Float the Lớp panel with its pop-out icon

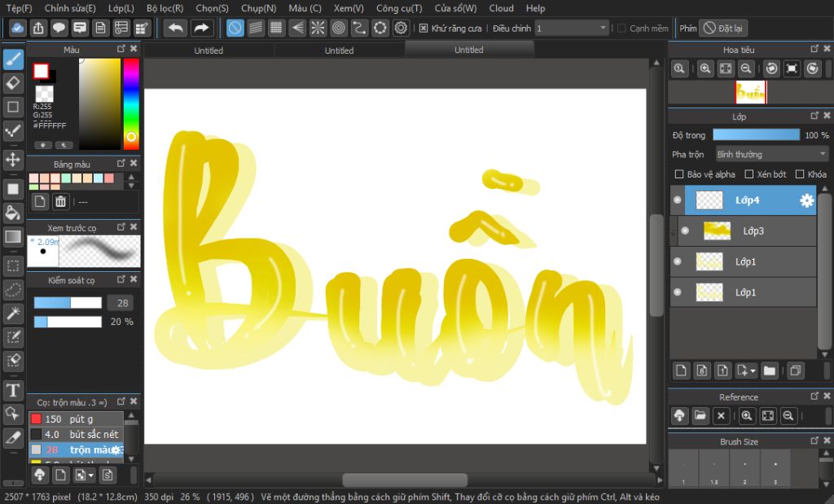tap(814, 116)
